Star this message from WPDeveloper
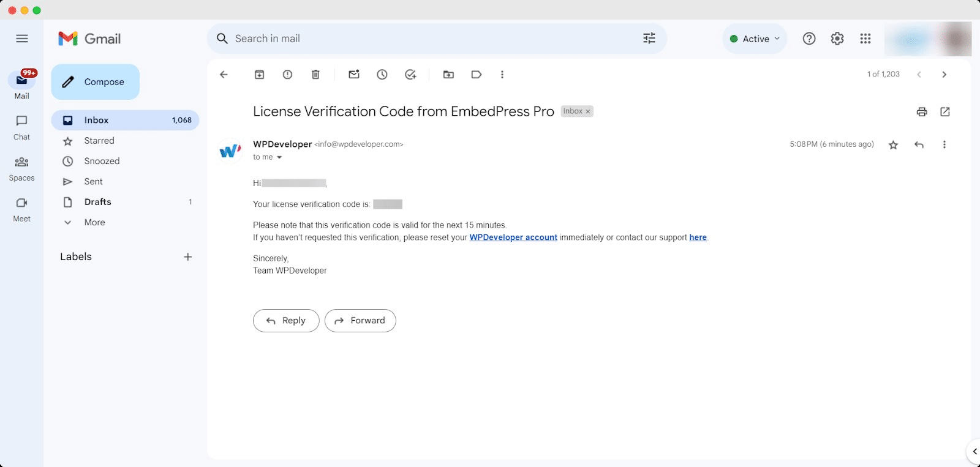 coord(894,145)
